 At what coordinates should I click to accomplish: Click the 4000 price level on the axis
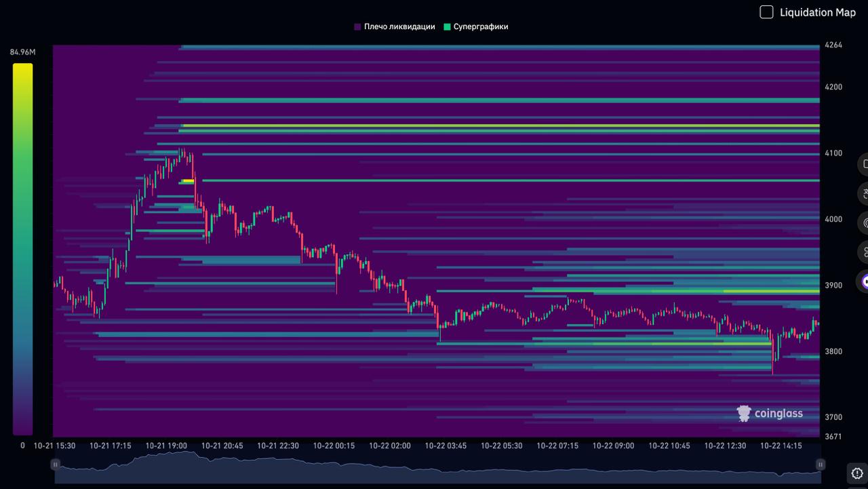(x=833, y=219)
